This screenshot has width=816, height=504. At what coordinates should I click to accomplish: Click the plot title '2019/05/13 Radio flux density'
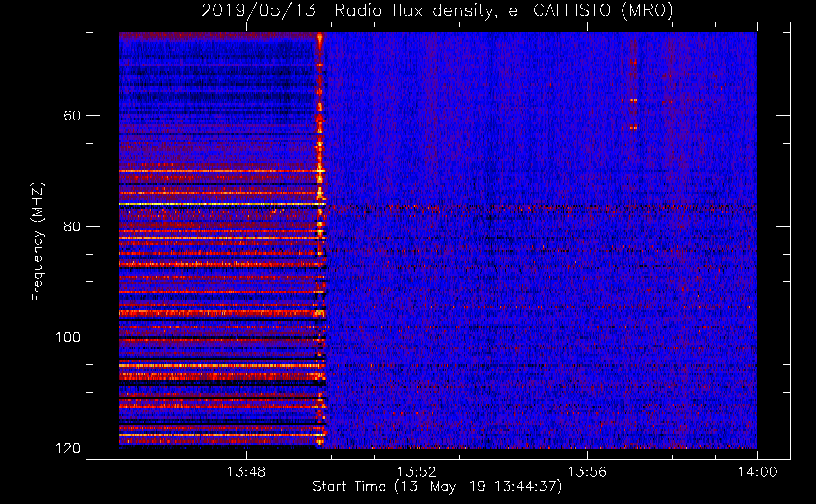pos(437,10)
